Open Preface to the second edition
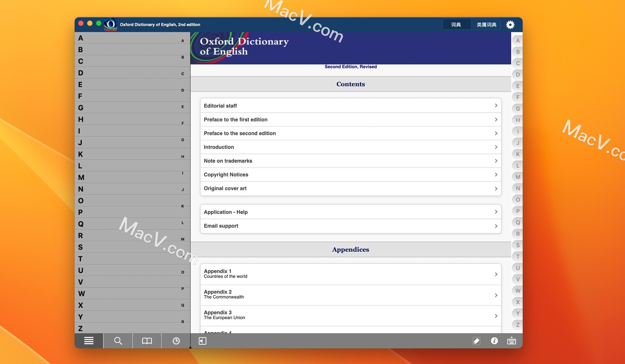The height and width of the screenshot is (364, 625). click(351, 133)
